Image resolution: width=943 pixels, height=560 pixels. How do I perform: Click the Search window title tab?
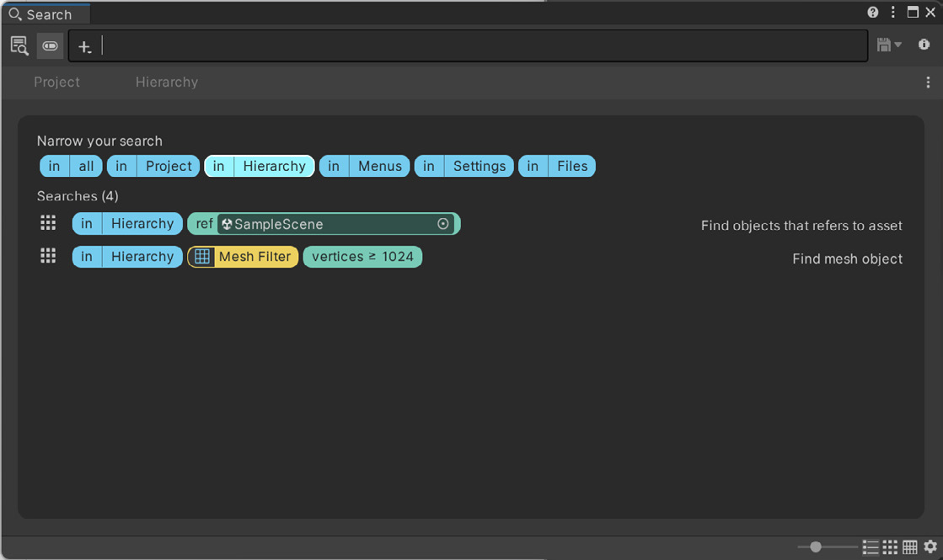coord(46,13)
